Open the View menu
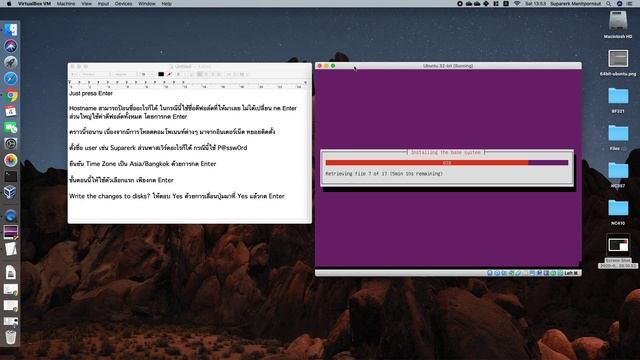640x360 pixels. 87,4
